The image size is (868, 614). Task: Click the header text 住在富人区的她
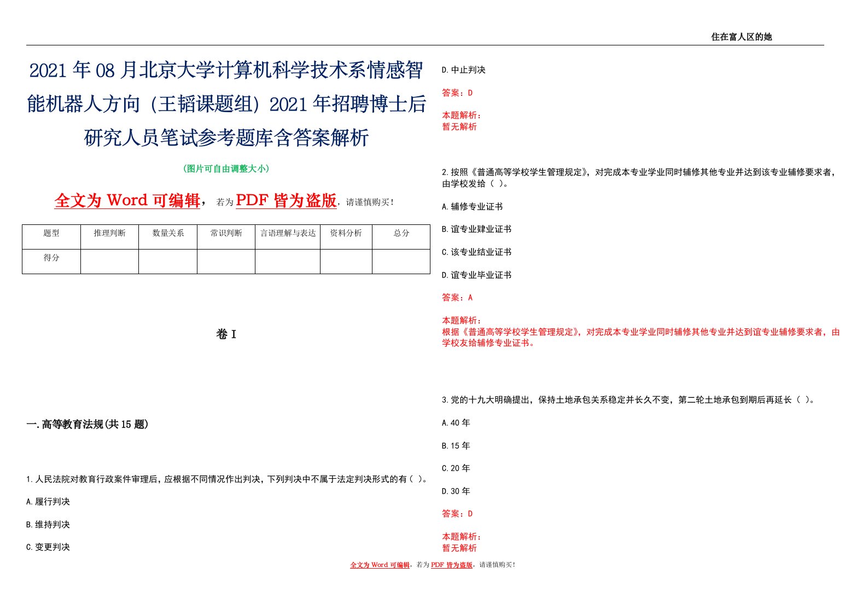point(741,37)
